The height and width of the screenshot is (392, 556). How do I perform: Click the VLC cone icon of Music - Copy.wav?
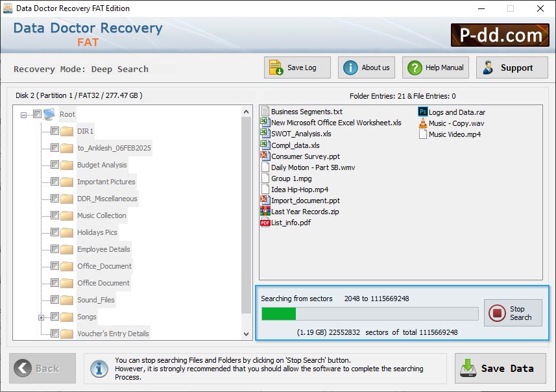(x=422, y=123)
